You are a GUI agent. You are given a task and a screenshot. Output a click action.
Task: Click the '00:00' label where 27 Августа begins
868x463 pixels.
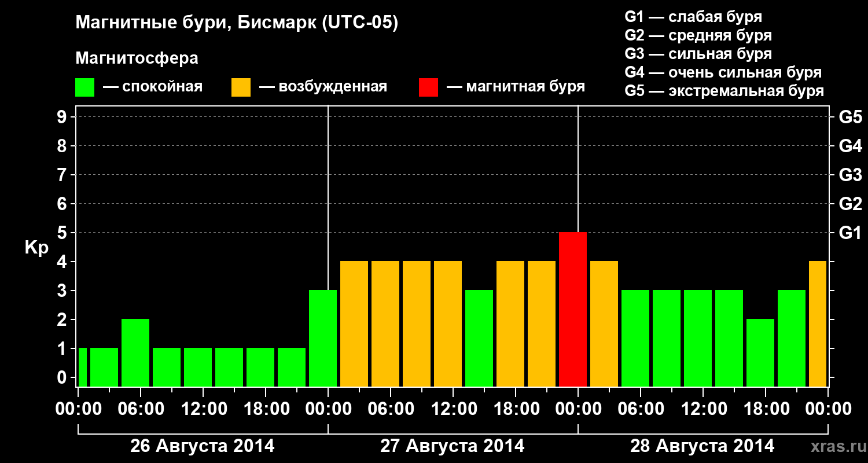(328, 409)
